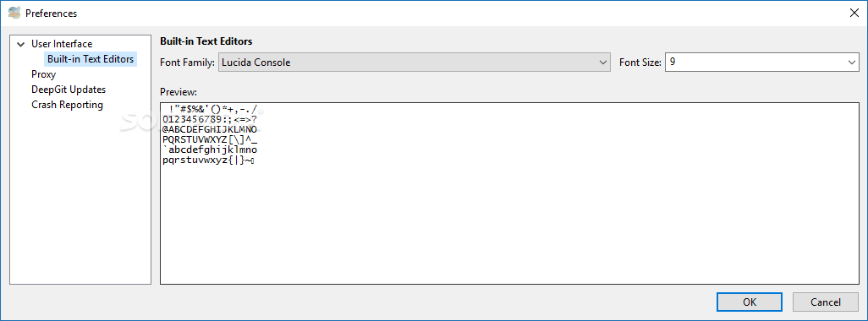Viewport: 868px width, 321px height.
Task: Confirm settings with the OK button
Action: (750, 302)
